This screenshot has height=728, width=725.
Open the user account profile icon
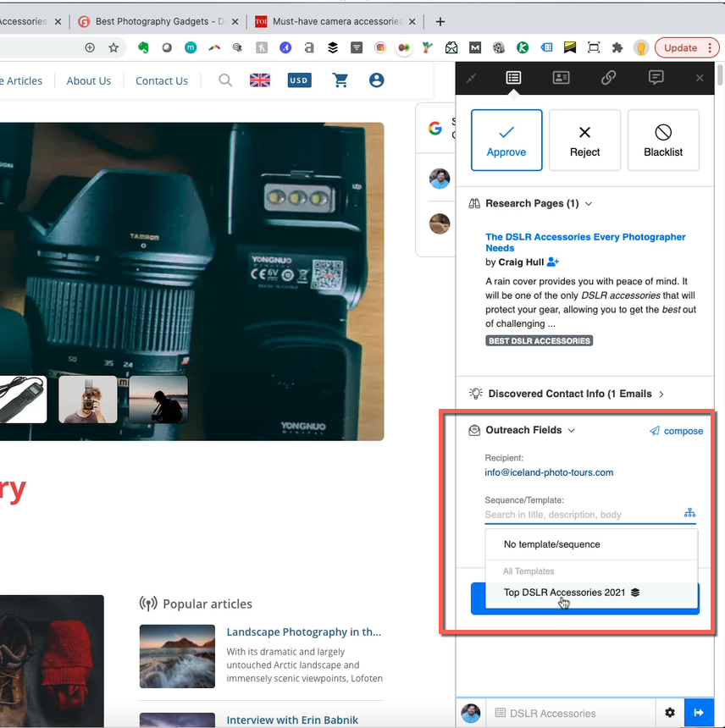coord(376,80)
